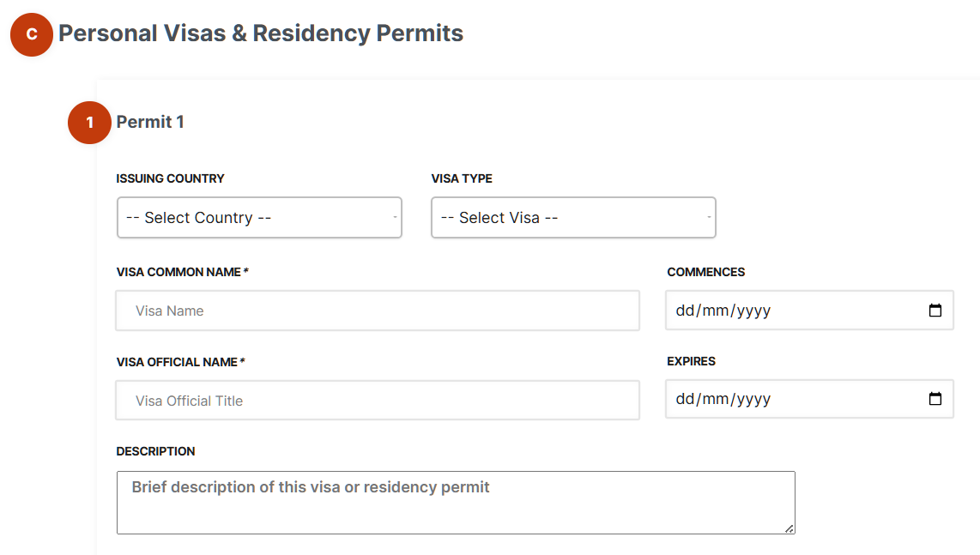Viewport: 980px width, 555px height.
Task: Click the Issuing Country dropdown arrow
Action: point(395,217)
